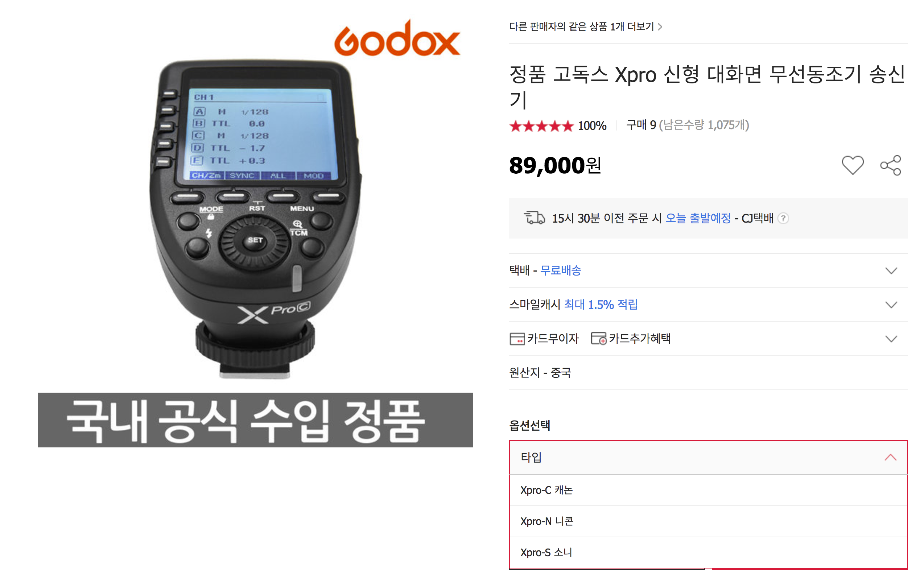
Task: Click the five-star rating icons
Action: point(541,126)
